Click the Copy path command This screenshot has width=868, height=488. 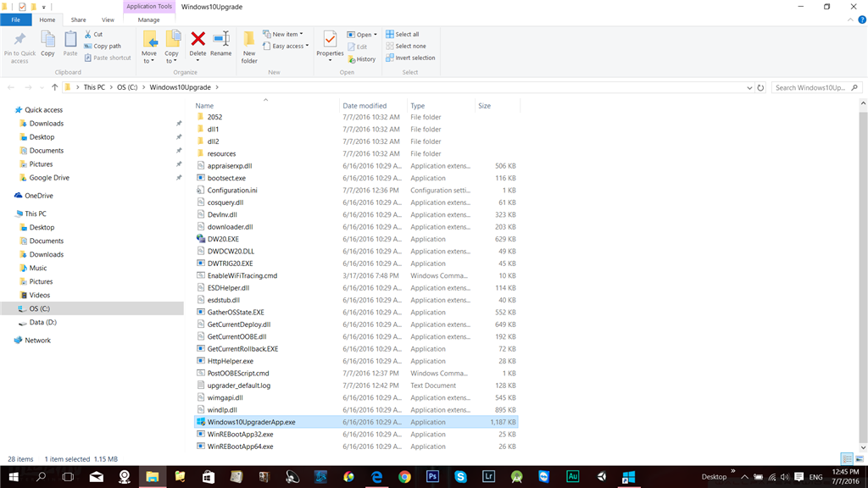tap(103, 46)
